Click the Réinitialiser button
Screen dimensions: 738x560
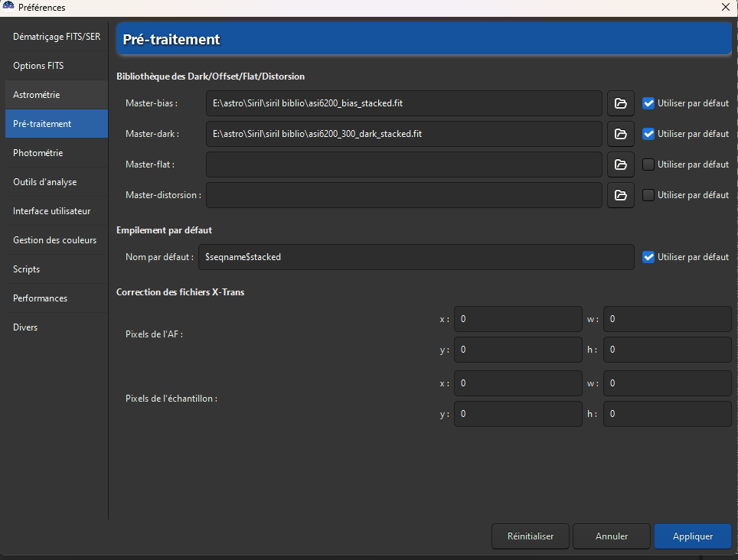(x=530, y=536)
